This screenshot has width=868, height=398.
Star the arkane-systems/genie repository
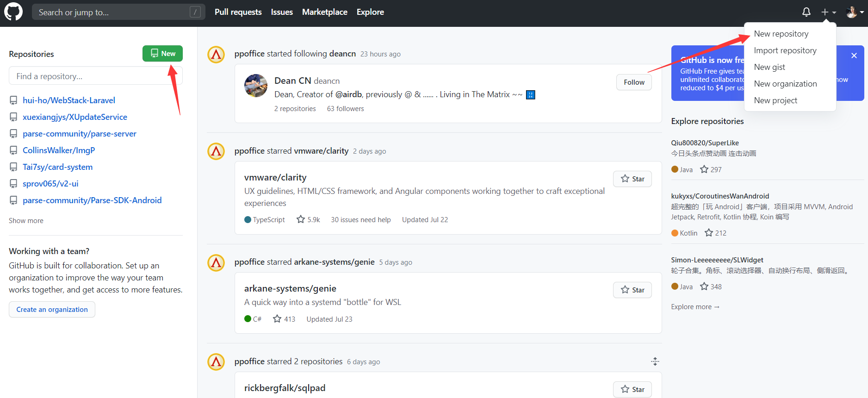[632, 290]
